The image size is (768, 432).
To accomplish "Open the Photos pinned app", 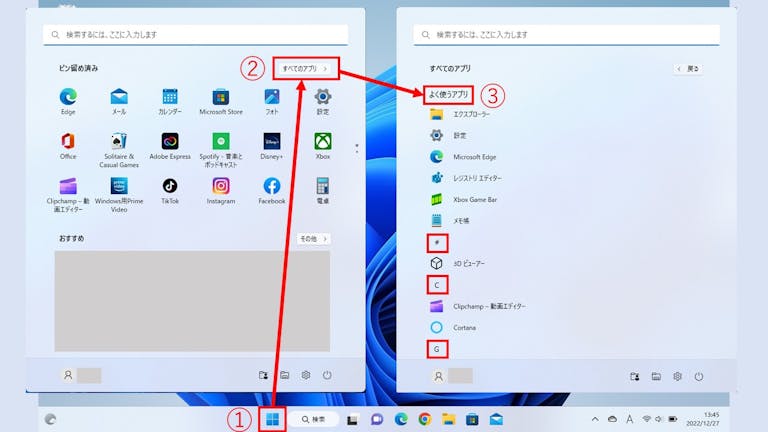I will (272, 101).
